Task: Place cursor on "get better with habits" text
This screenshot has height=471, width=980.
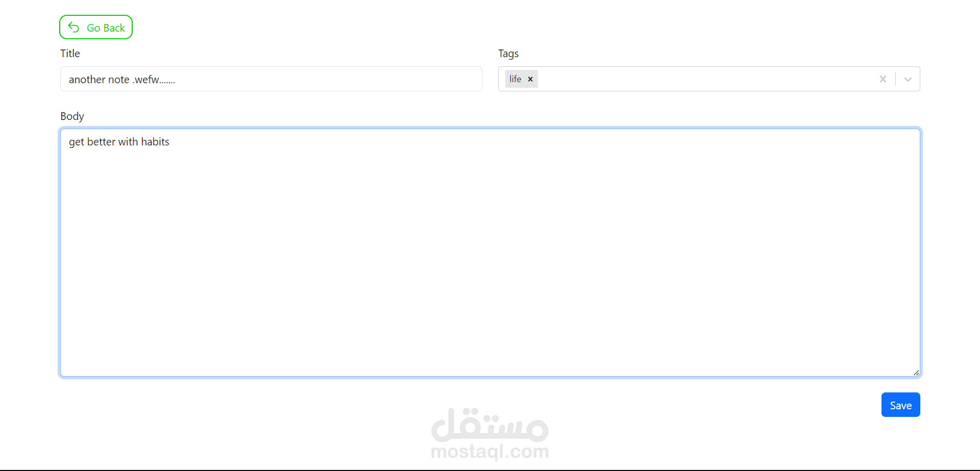Action: click(119, 142)
